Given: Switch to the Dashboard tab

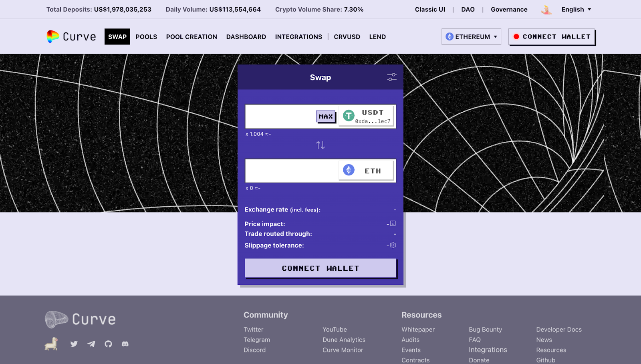Looking at the screenshot, I should click(246, 37).
